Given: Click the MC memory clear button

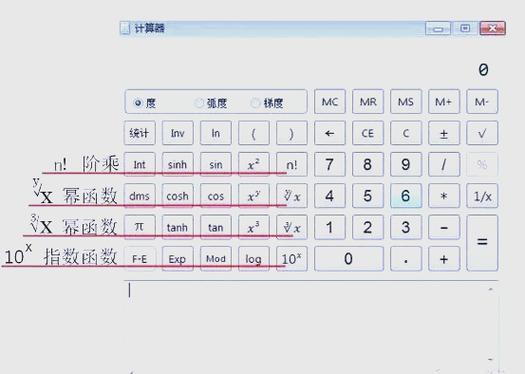Looking at the screenshot, I should point(330,101).
